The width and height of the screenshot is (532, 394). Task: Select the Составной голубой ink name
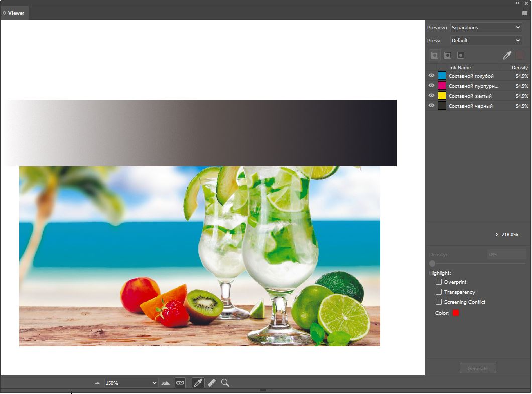pyautogui.click(x=471, y=76)
